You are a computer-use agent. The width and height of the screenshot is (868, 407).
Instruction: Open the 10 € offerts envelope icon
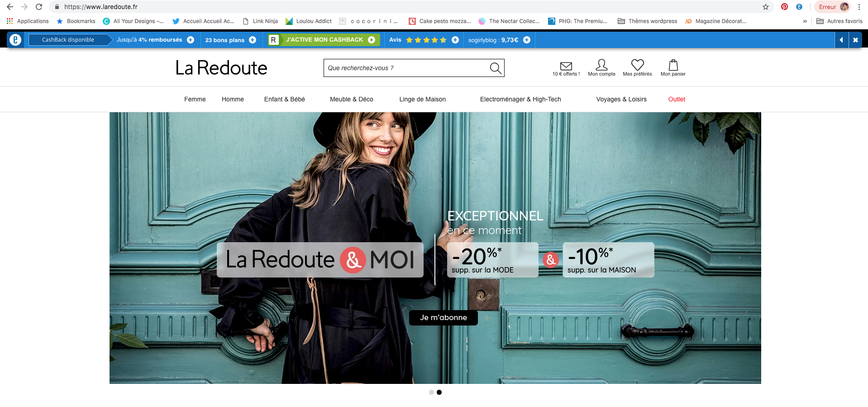(x=566, y=66)
